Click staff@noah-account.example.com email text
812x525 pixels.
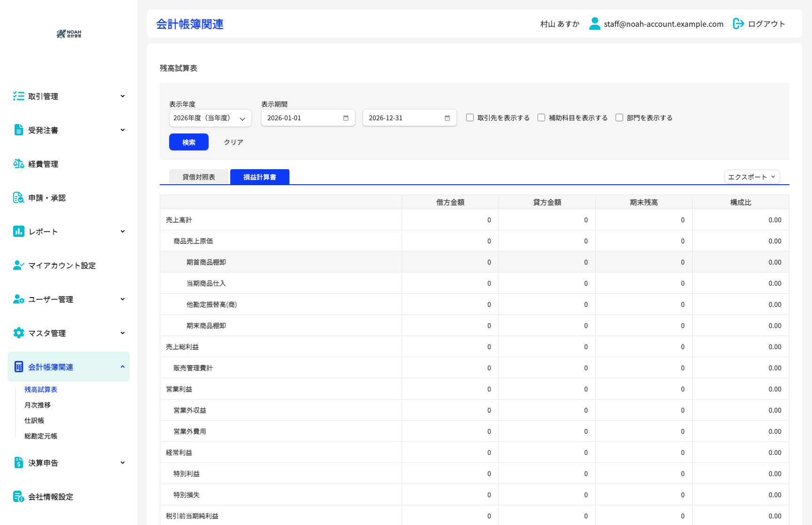coord(664,24)
